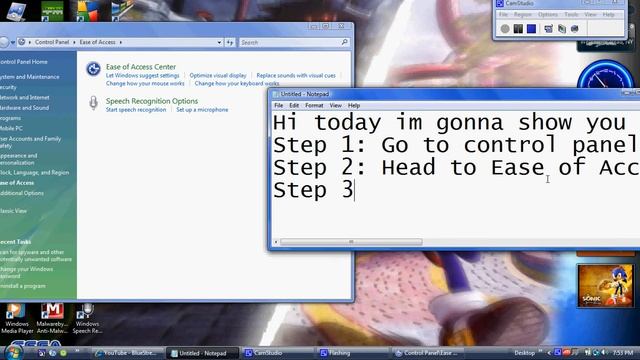The width and height of the screenshot is (640, 360).
Task: Click the Control Panel refresh button
Action: click(230, 42)
